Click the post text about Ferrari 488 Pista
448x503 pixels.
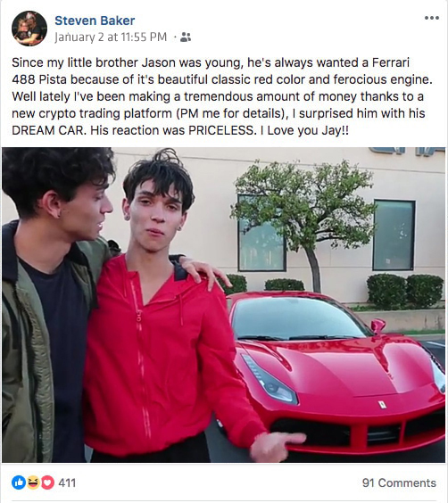[222, 96]
